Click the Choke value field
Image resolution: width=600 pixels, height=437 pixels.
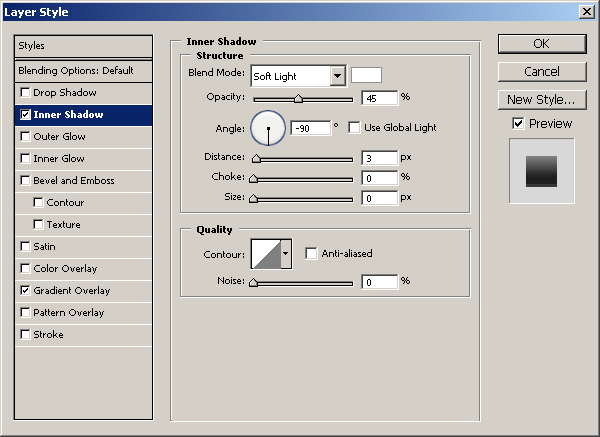380,178
